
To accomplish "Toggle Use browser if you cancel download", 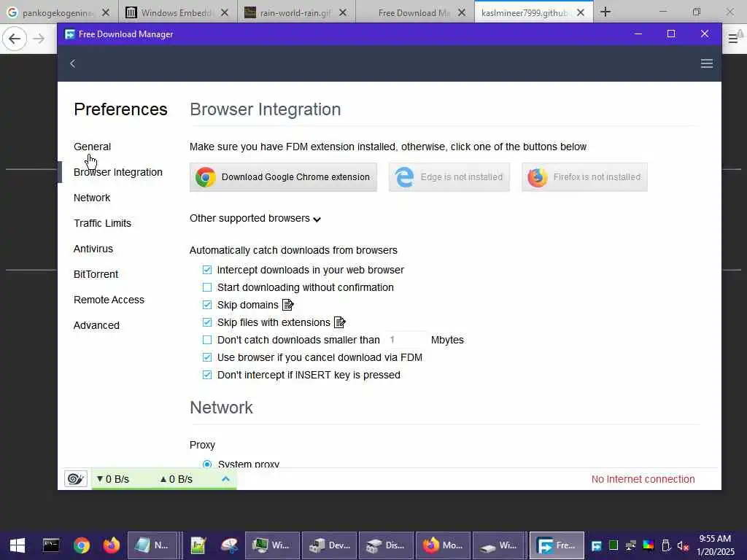I will tap(206, 357).
